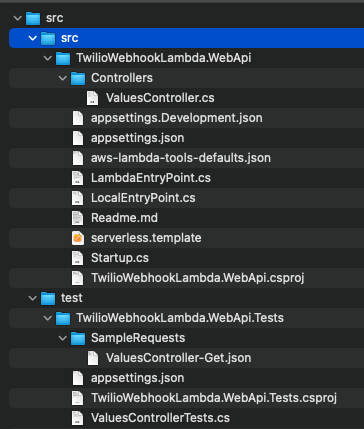This screenshot has height=429, width=364.
Task: Select ValuesController.cs file name
Action: [160, 98]
